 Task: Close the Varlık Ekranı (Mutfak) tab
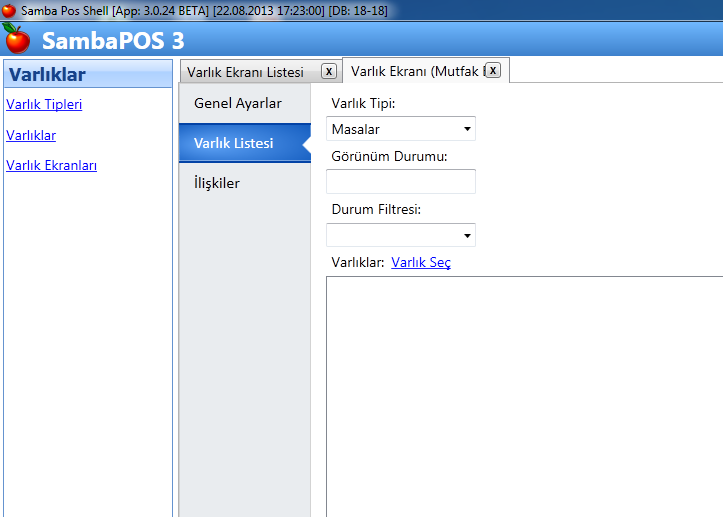[x=492, y=70]
